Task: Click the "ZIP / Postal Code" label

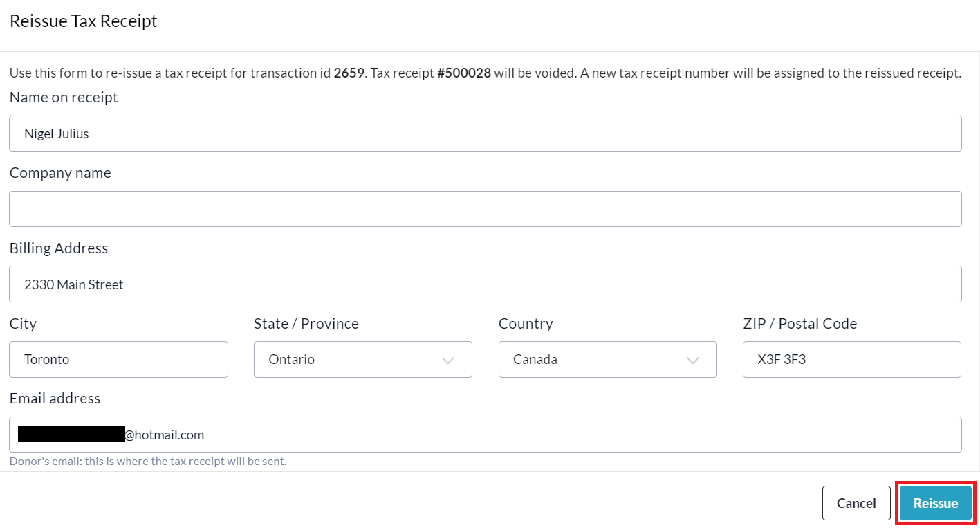Action: (x=799, y=323)
